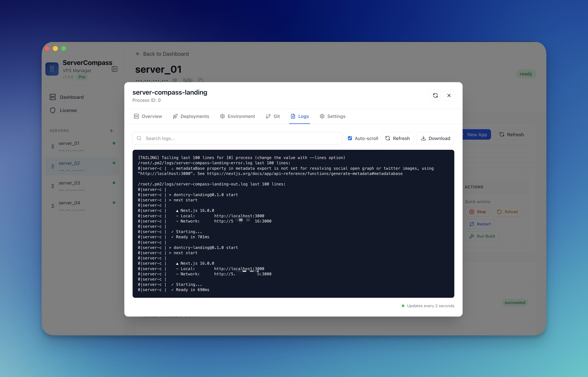Go Back to Dashboard link
This screenshot has width=588, height=377.
coord(162,54)
